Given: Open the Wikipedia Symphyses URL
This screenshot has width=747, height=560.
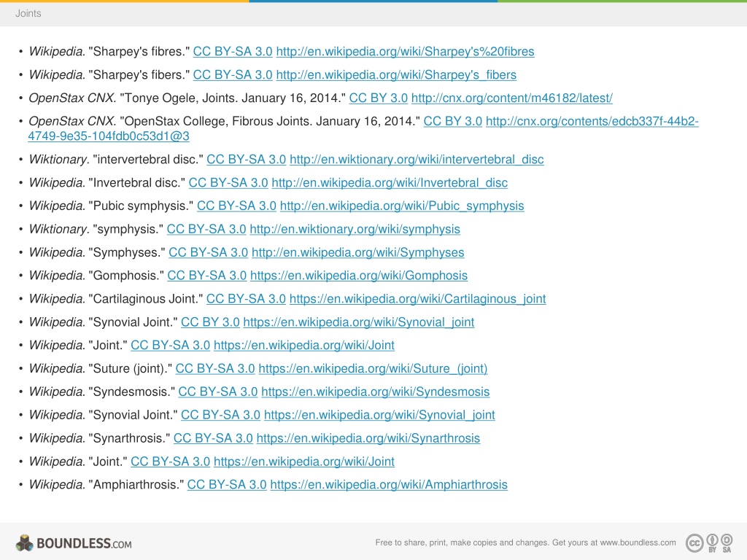Looking at the screenshot, I should click(x=357, y=253).
